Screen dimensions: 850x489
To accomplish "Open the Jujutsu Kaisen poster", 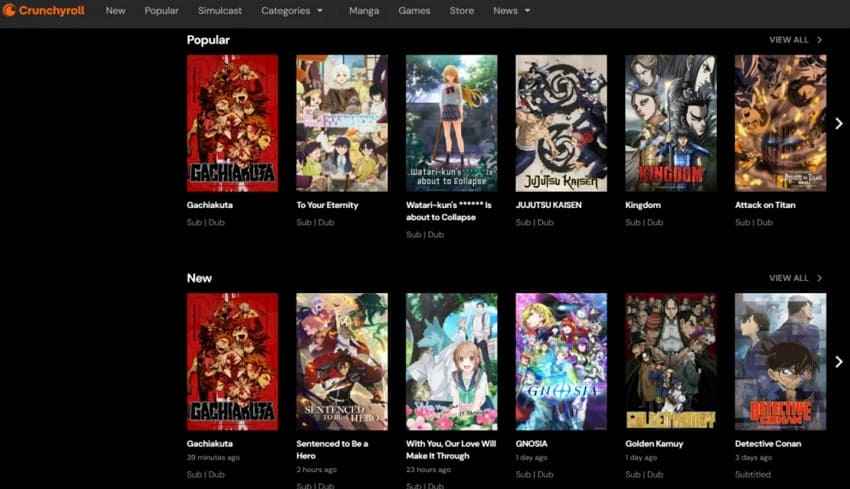I will click(x=561, y=123).
